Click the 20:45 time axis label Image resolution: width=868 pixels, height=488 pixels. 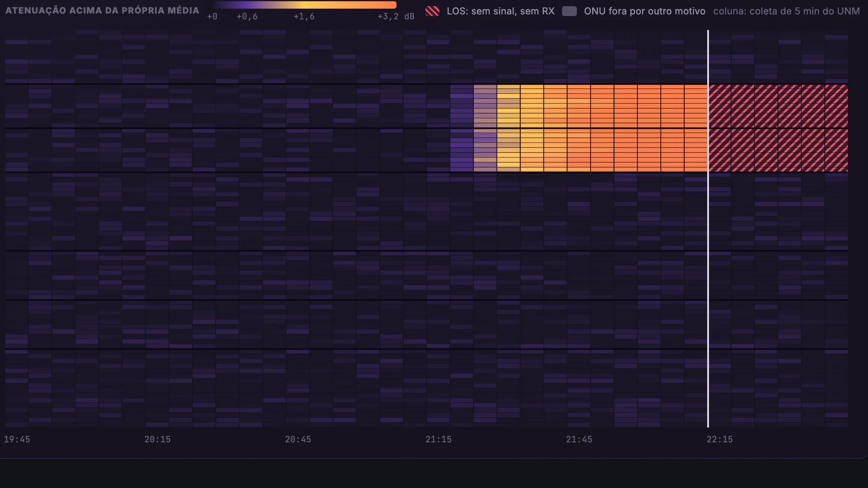click(x=298, y=439)
